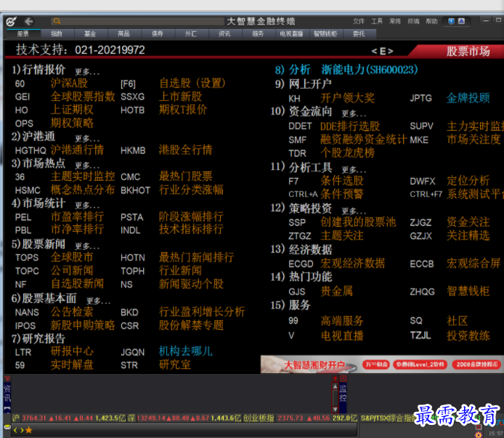This screenshot has width=504, height=438.
Task: Open the 常用 menu
Action: [395, 21]
